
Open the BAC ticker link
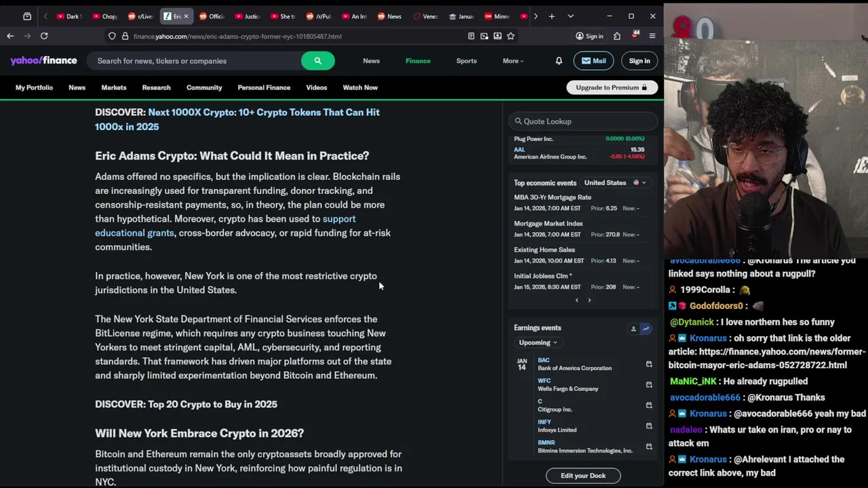coord(543,360)
